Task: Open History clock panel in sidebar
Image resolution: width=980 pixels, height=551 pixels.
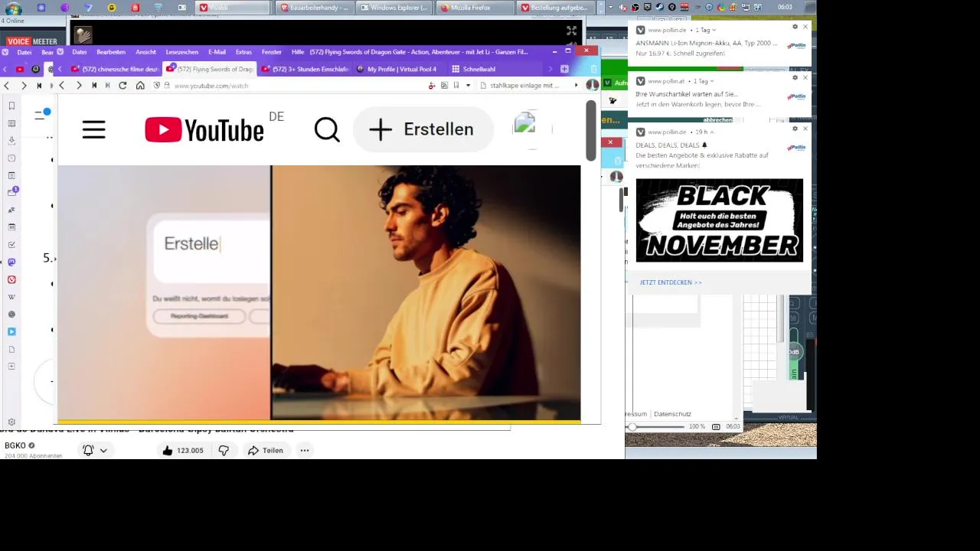Action: click(x=11, y=158)
